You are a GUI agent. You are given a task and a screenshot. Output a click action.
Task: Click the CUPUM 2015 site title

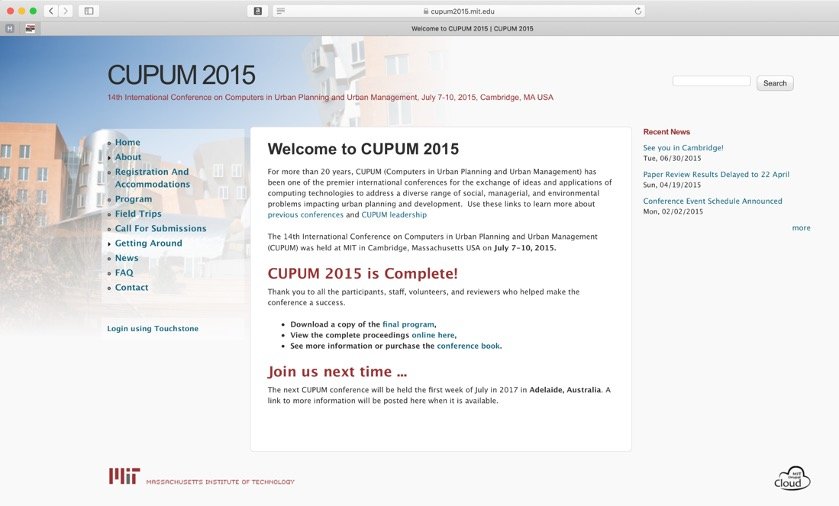[181, 75]
